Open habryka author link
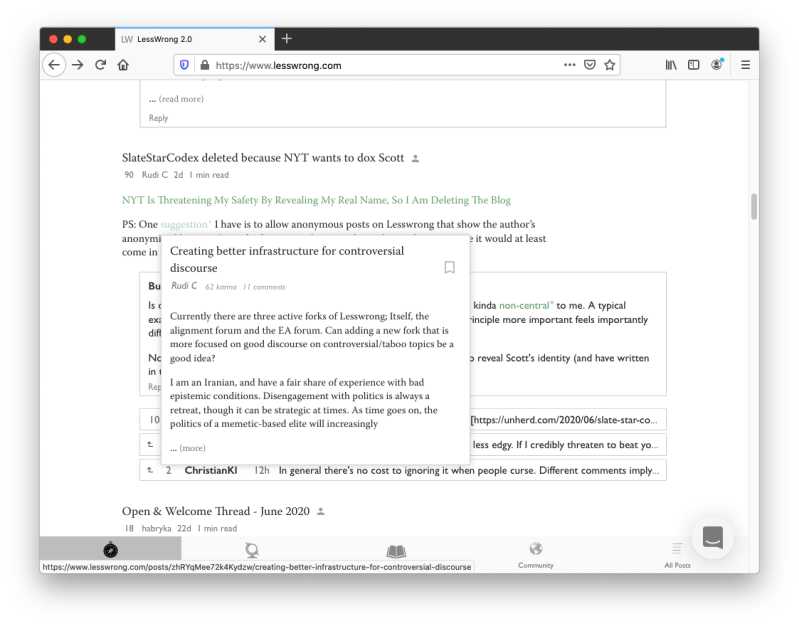The image size is (799, 626). pyautogui.click(x=156, y=529)
